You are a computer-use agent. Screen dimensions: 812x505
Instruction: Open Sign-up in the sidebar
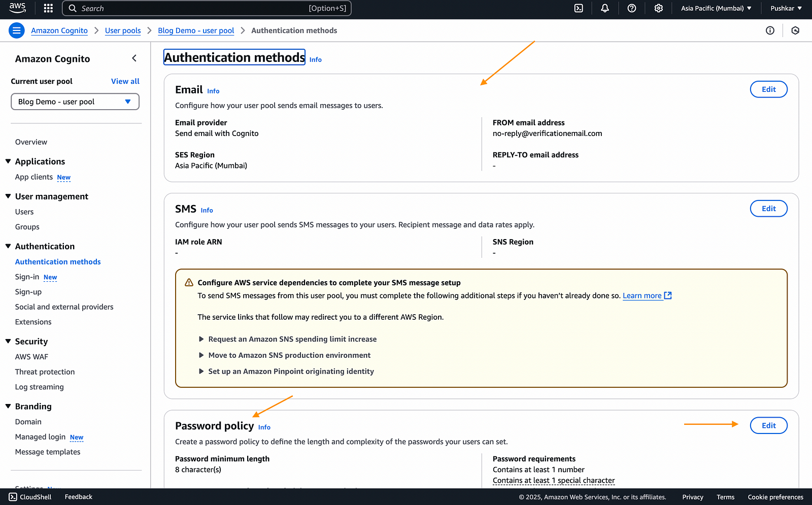(x=28, y=292)
